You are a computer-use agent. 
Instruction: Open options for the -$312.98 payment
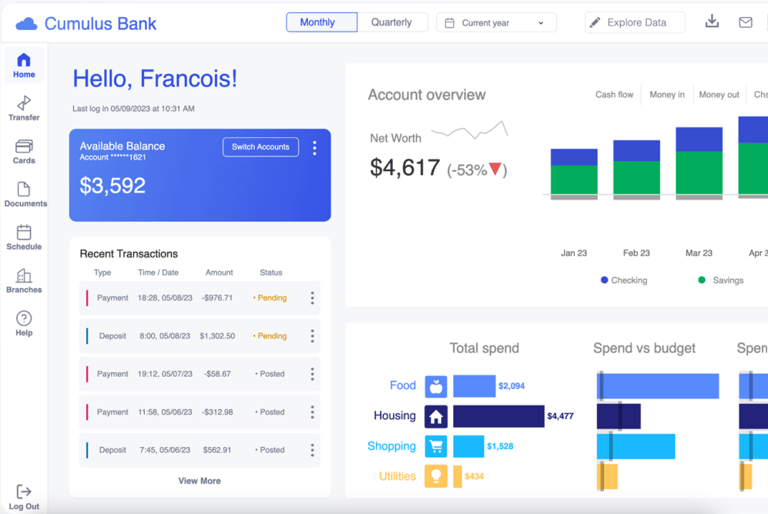coord(312,412)
